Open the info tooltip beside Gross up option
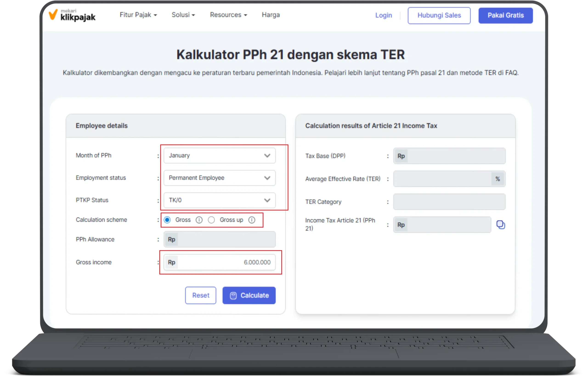588x377 pixels. [252, 220]
